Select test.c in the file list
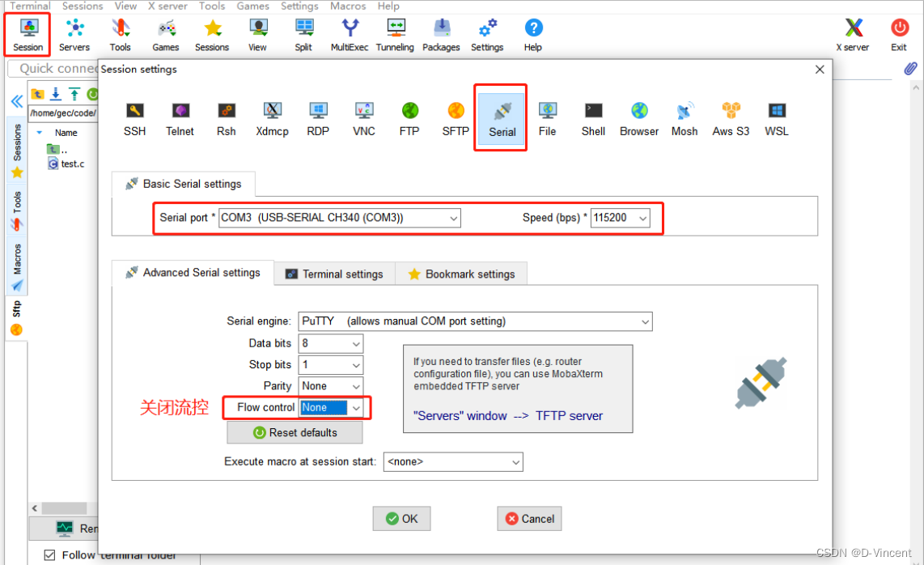924x565 pixels. pos(67,164)
